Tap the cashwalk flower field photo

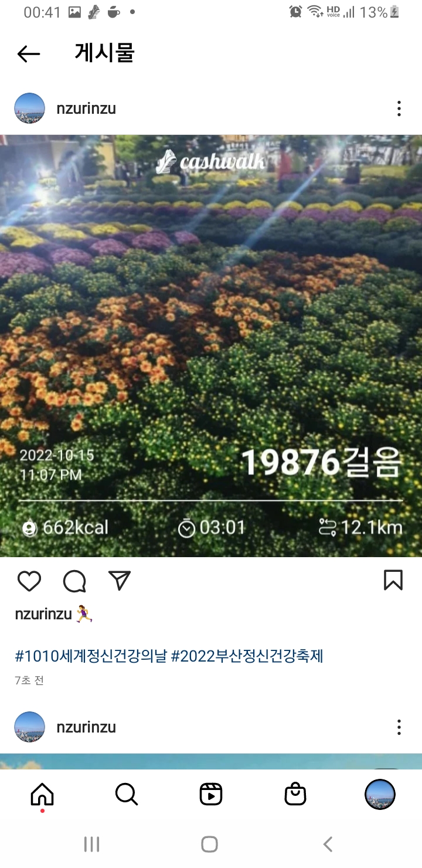coord(211,346)
